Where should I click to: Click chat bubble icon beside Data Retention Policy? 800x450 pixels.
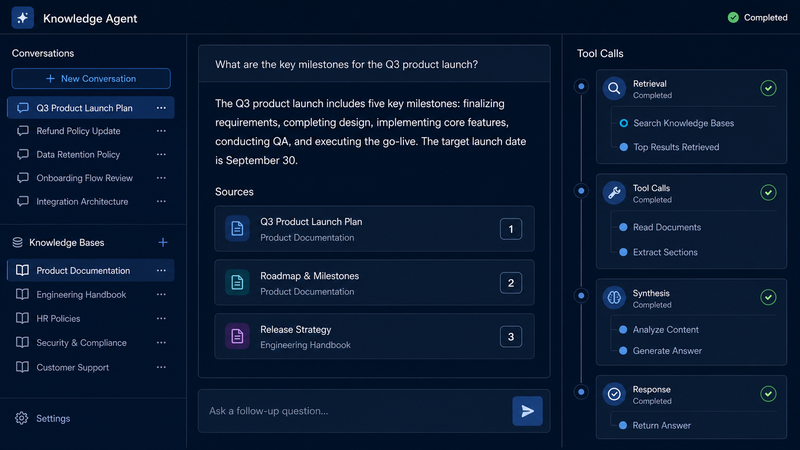22,155
